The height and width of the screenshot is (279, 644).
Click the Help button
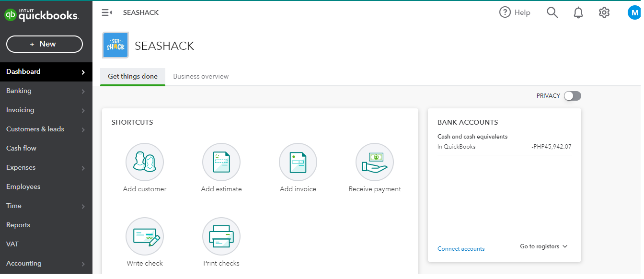click(x=515, y=12)
